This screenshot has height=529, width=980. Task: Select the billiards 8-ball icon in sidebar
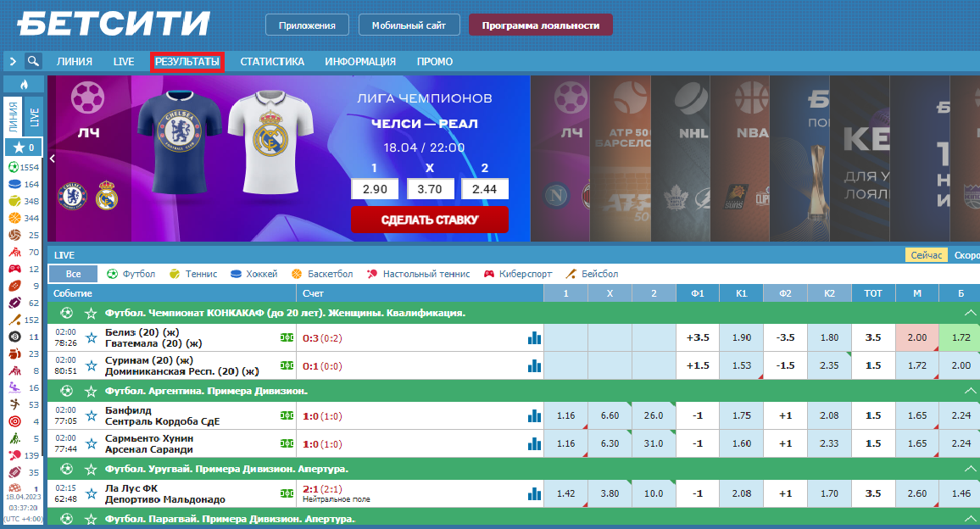14,337
